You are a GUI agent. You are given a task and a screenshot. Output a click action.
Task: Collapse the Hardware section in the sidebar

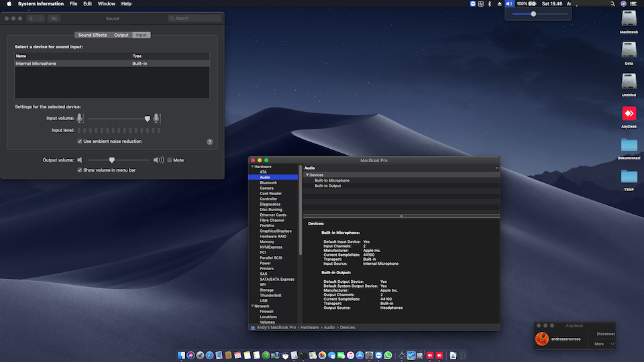click(252, 166)
